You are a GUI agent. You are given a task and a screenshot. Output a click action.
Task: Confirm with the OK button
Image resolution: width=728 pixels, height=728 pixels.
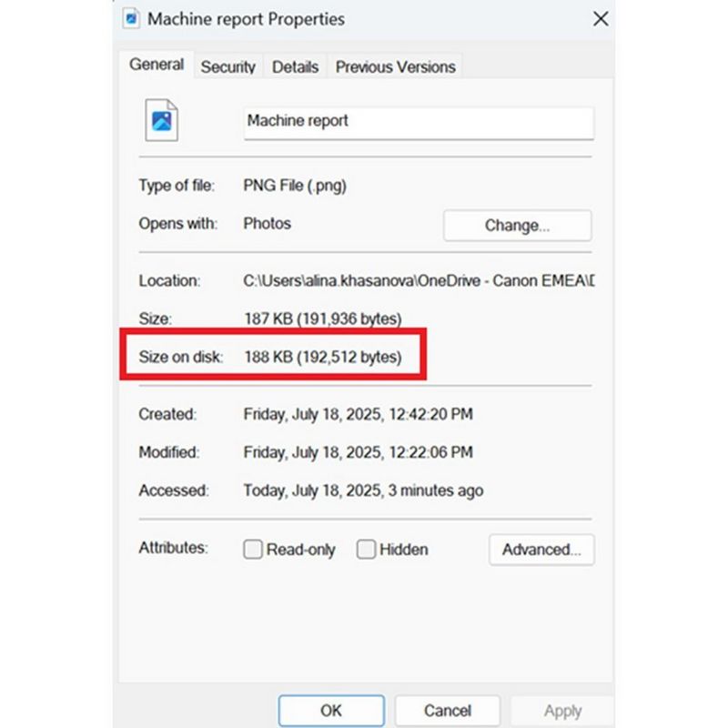(x=331, y=710)
